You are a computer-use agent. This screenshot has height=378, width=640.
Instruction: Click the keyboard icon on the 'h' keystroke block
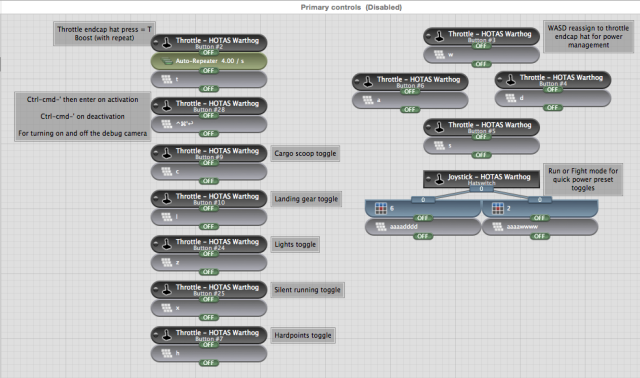[167, 353]
